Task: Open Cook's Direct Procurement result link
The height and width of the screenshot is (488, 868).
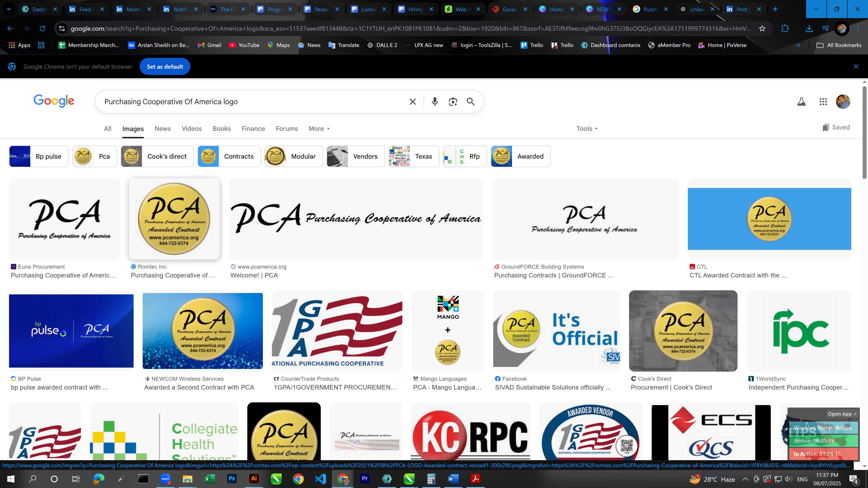Action: 671,387
